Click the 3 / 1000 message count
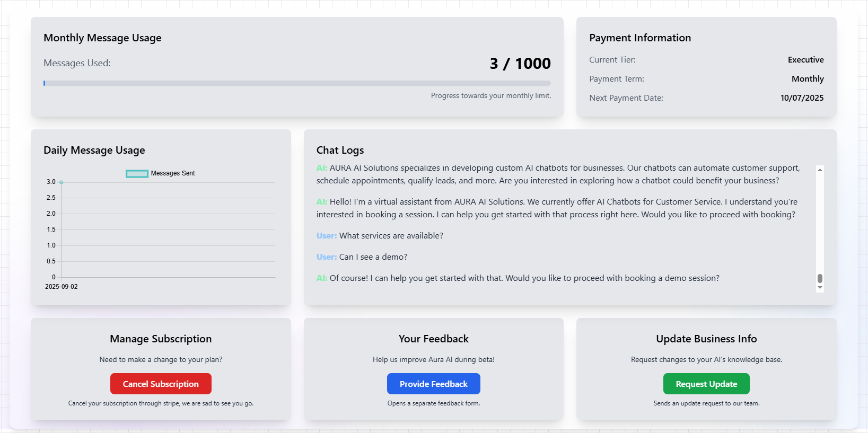The height and width of the screenshot is (433, 868). pyautogui.click(x=520, y=64)
